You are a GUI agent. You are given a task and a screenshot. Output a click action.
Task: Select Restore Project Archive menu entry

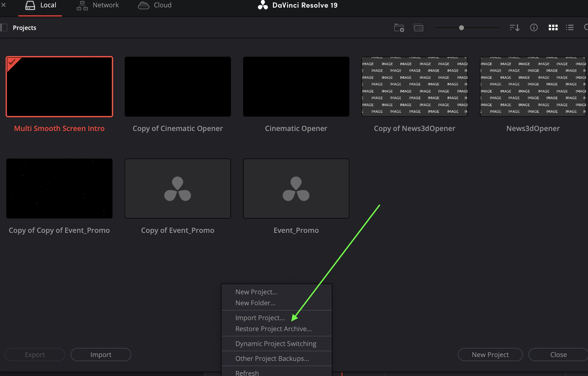273,329
